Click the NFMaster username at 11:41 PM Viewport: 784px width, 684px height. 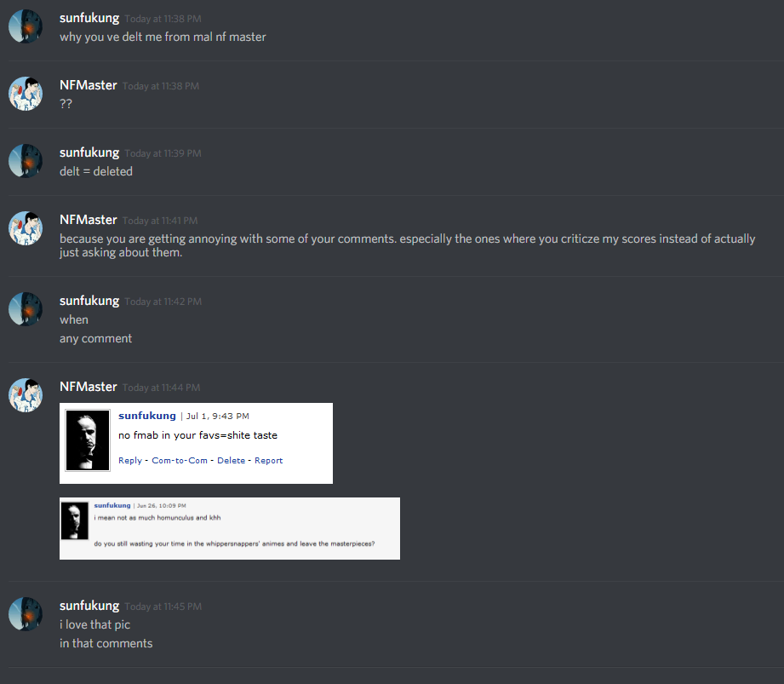(89, 220)
